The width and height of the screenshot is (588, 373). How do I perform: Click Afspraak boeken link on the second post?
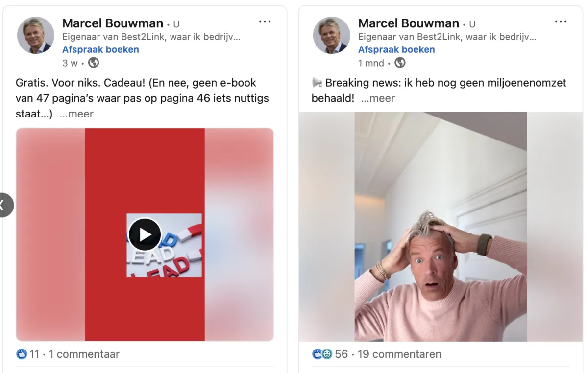click(396, 49)
